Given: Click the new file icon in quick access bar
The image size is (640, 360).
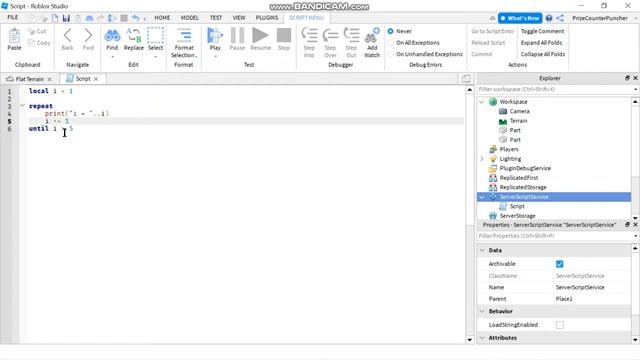Looking at the screenshot, I should point(55,18).
